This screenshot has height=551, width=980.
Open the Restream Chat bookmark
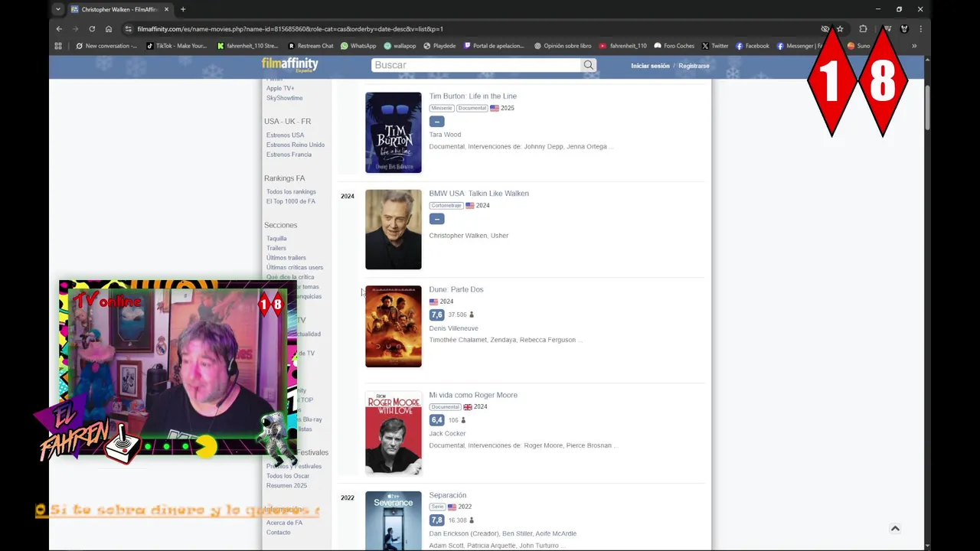[x=311, y=46]
